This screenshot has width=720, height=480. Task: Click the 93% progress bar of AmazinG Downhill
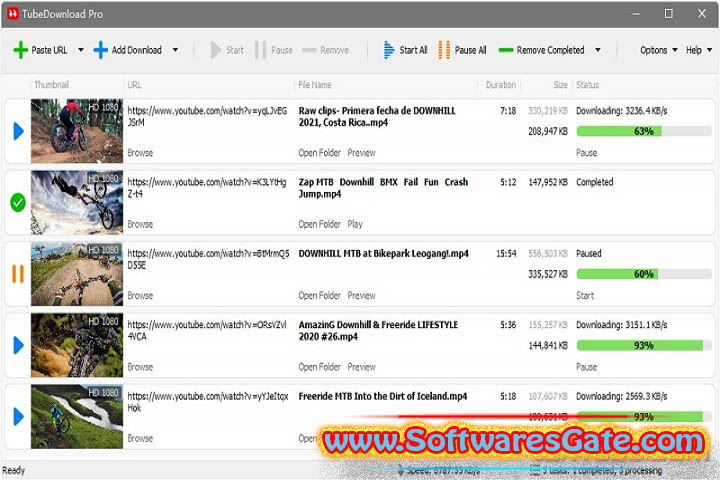click(x=644, y=345)
